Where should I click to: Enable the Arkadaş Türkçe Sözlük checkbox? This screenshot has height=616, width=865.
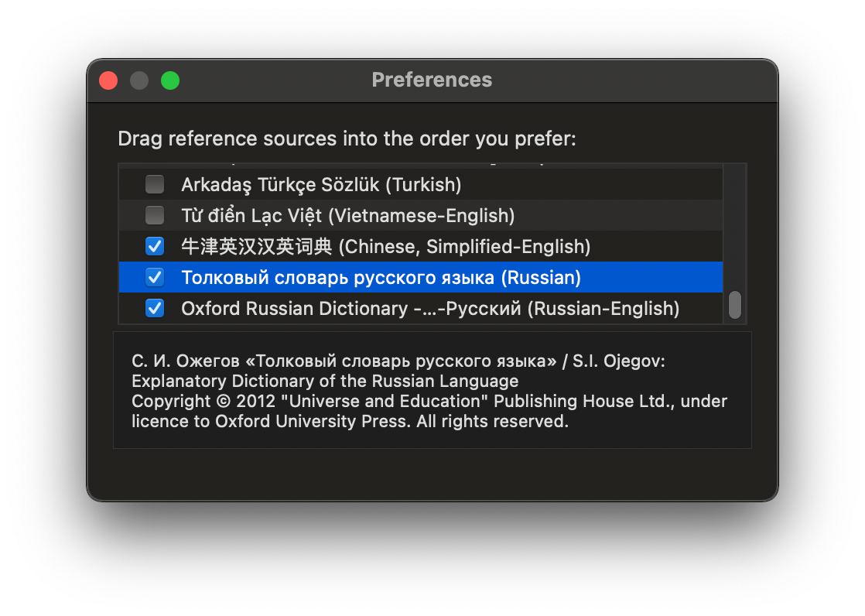point(155,185)
